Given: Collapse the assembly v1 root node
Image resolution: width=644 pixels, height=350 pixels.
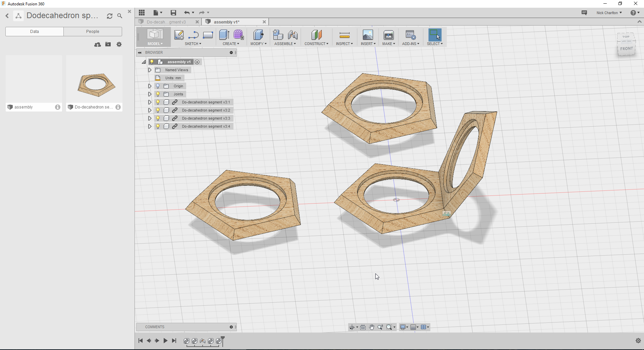Looking at the screenshot, I should 144,62.
